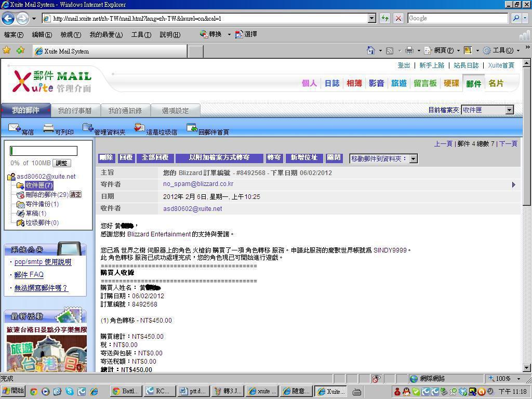
Task: Click Skype icon in quick launch
Action: tap(70, 391)
